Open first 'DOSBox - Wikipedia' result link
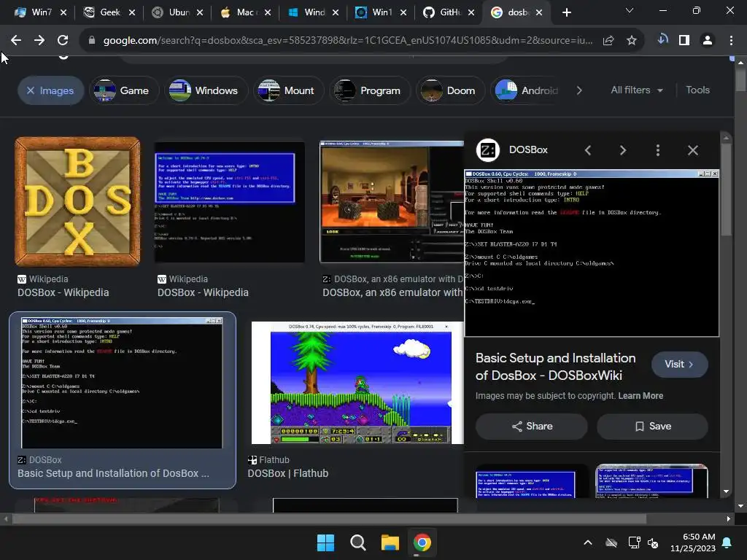 (63, 292)
